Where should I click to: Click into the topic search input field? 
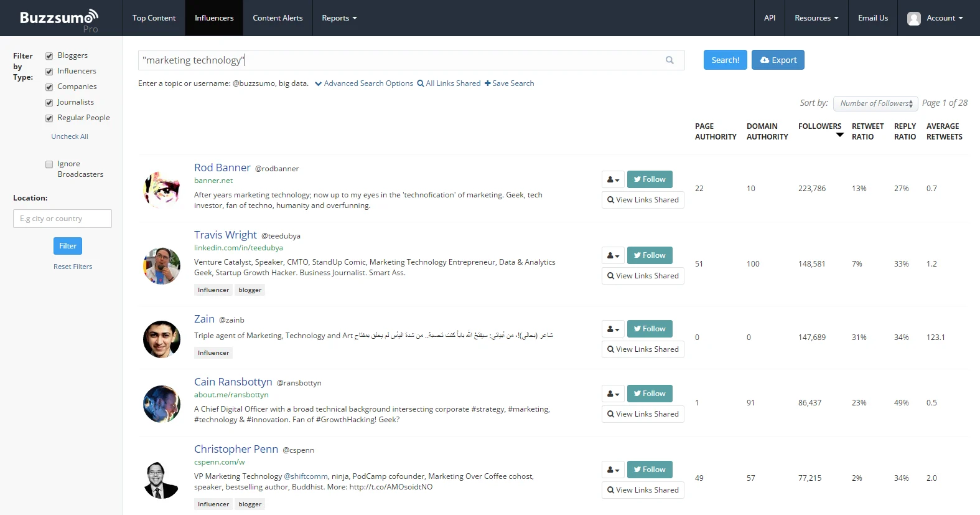coord(411,60)
